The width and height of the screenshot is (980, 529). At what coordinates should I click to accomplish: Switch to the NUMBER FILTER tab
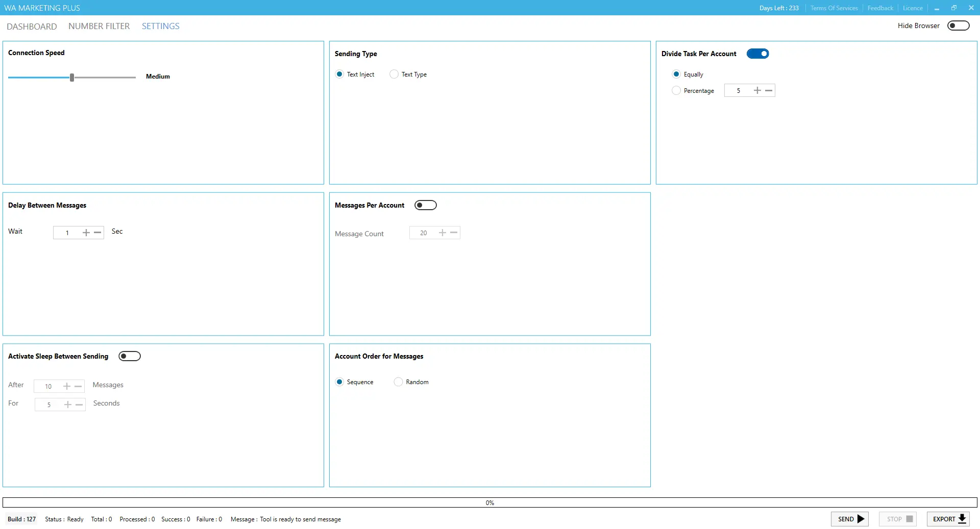(x=99, y=26)
